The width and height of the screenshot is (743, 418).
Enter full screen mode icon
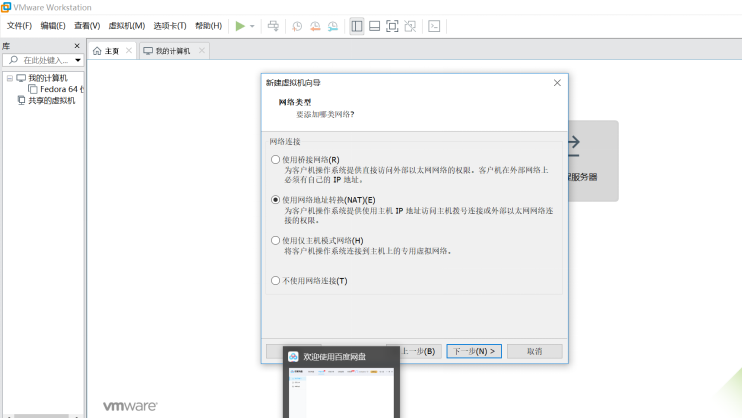point(392,26)
